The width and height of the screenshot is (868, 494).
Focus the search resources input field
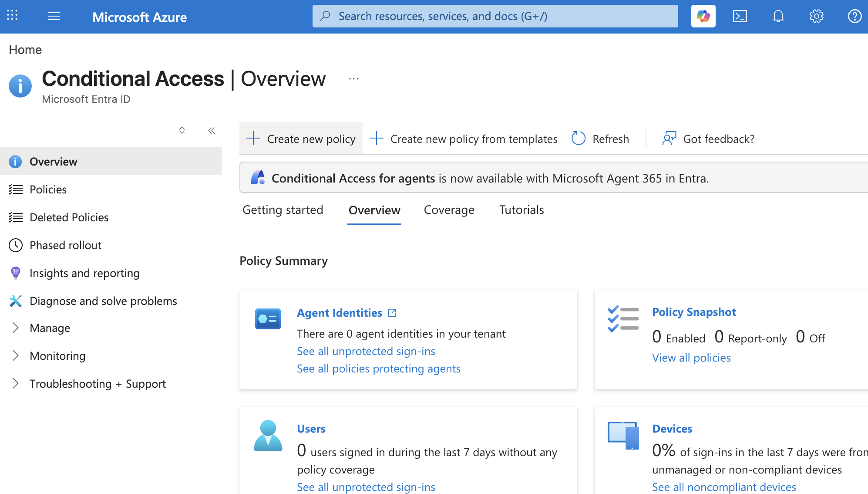(x=495, y=16)
